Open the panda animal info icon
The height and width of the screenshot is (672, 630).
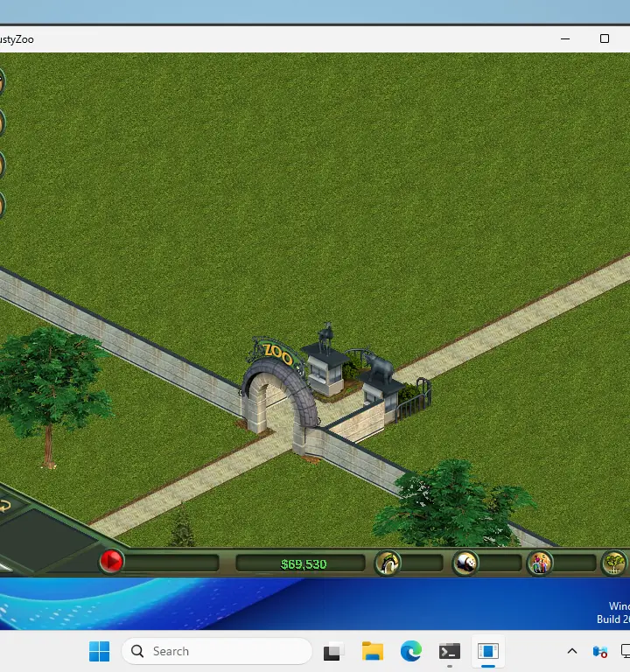point(465,563)
